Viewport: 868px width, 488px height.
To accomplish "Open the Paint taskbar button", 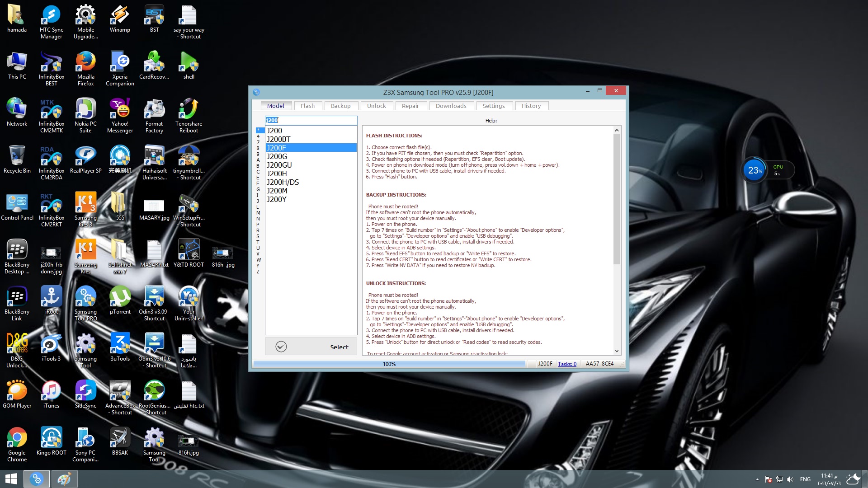I will (64, 479).
